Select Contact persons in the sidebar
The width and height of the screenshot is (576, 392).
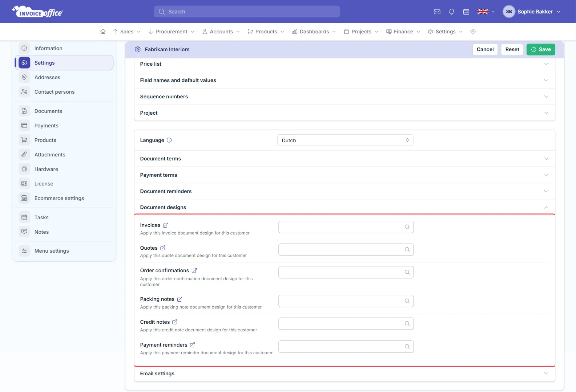pos(64,92)
